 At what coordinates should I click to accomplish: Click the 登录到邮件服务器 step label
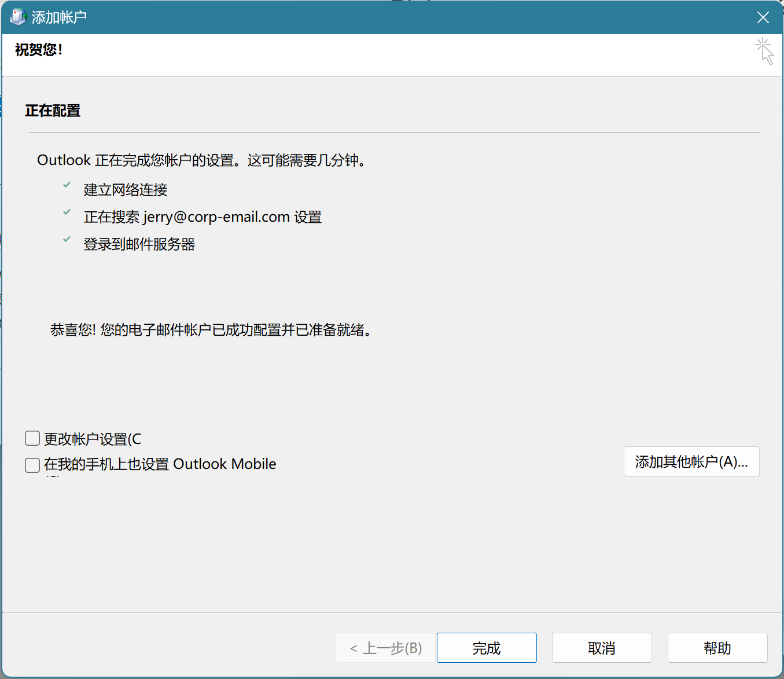139,244
